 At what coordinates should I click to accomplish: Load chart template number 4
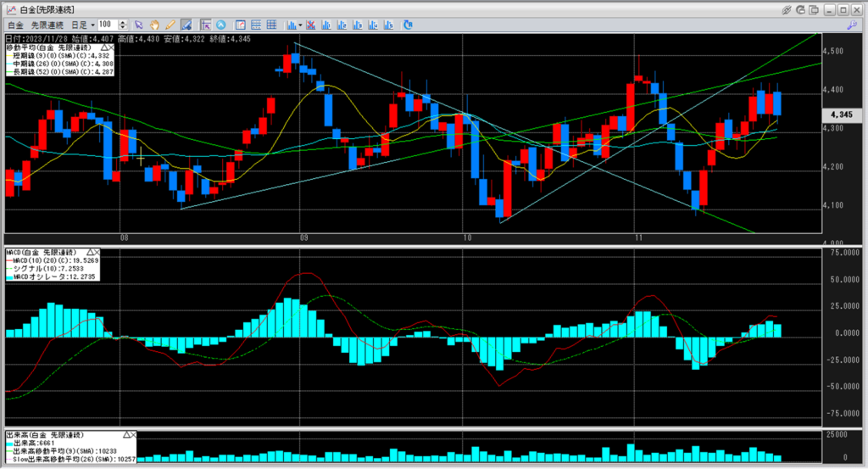(x=373, y=25)
